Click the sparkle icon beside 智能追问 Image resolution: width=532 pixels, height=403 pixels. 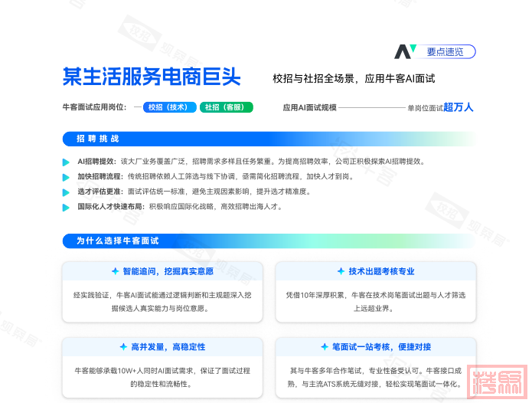[x=115, y=271]
